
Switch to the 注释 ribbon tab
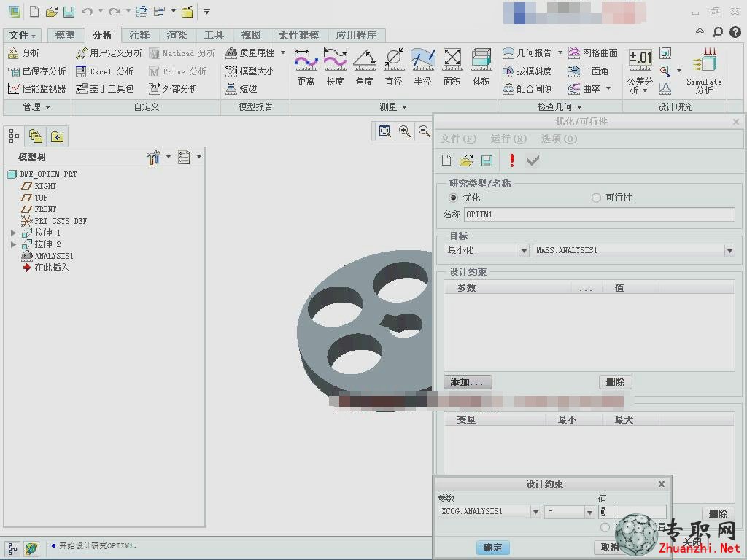139,35
